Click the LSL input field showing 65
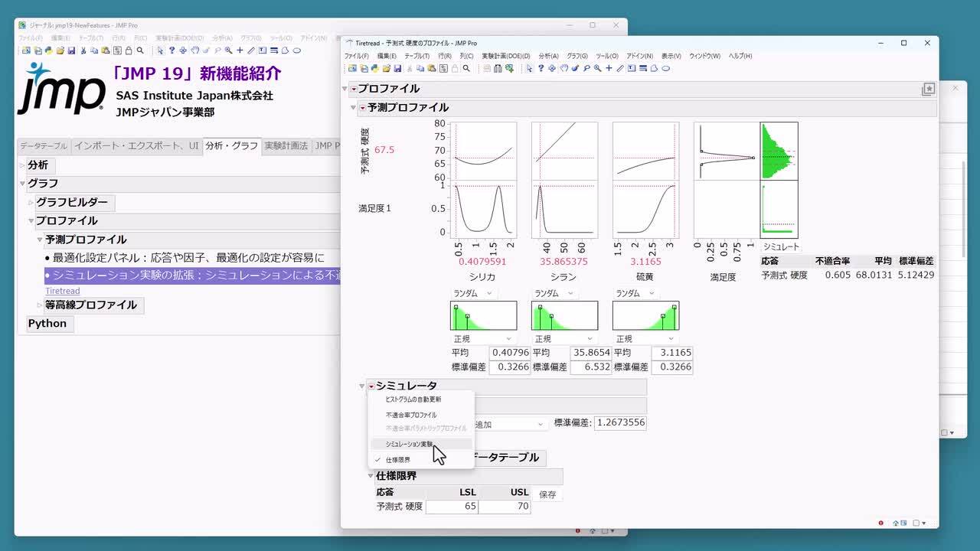This screenshot has height=551, width=980. click(452, 504)
